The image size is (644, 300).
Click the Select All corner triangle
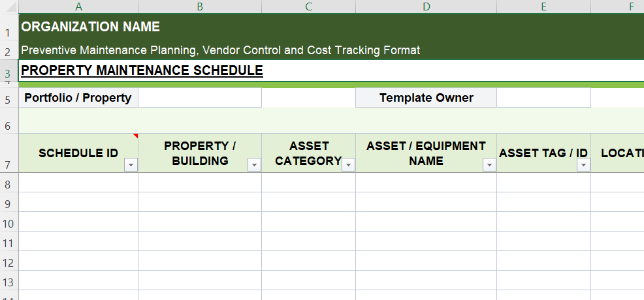[x=9, y=7]
